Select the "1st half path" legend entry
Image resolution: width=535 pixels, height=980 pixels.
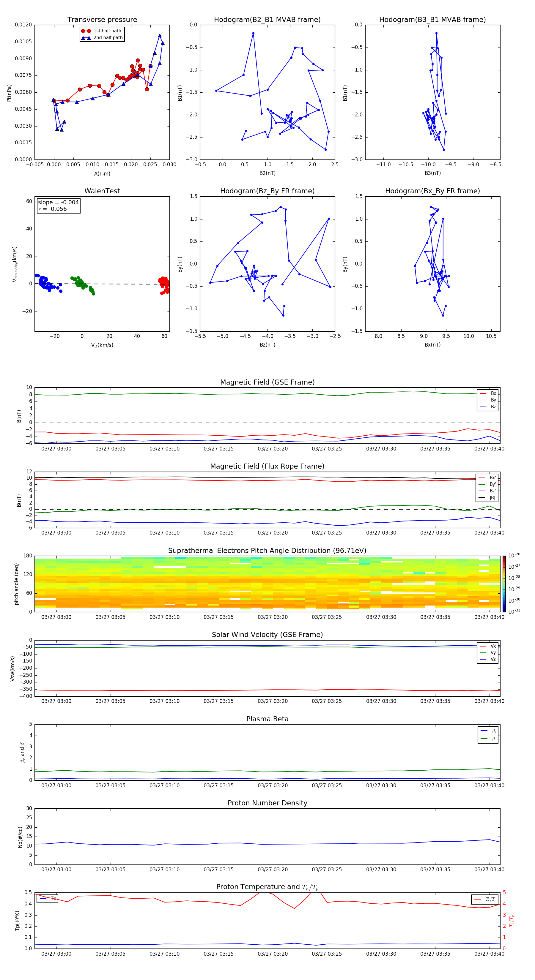[102, 31]
